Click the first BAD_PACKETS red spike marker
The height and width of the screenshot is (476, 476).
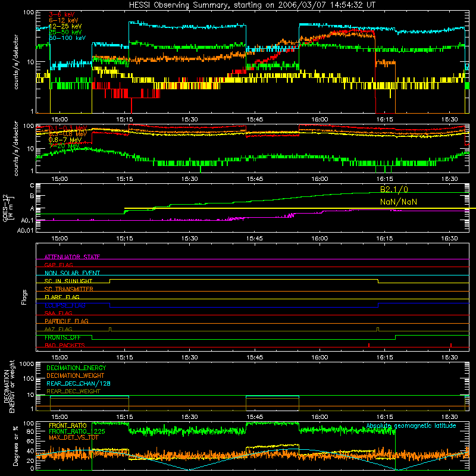click(x=368, y=345)
